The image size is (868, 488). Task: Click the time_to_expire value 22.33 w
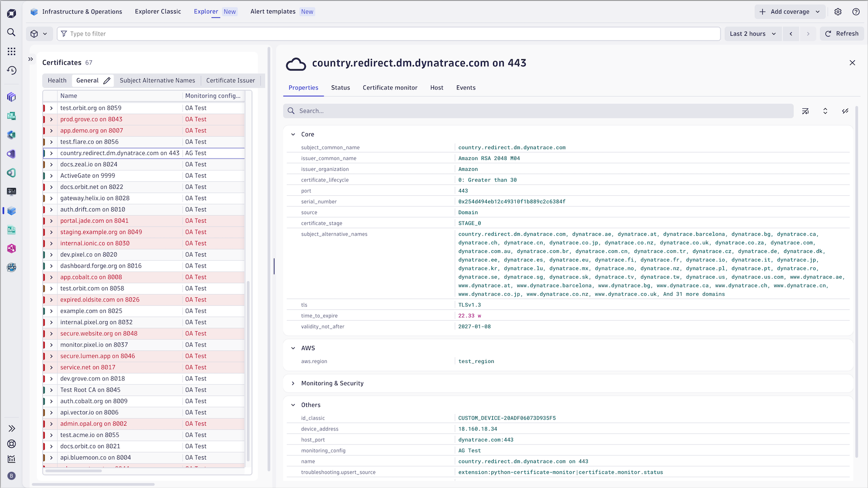470,316
